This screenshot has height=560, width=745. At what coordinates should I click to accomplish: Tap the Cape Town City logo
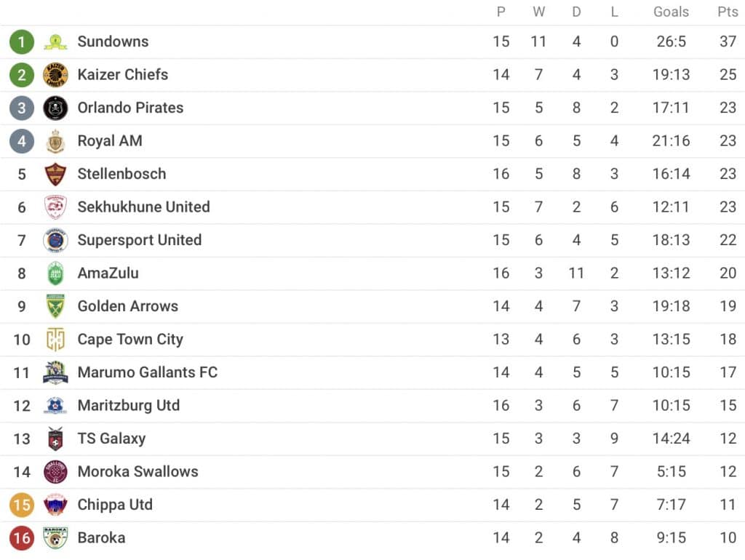(55, 340)
